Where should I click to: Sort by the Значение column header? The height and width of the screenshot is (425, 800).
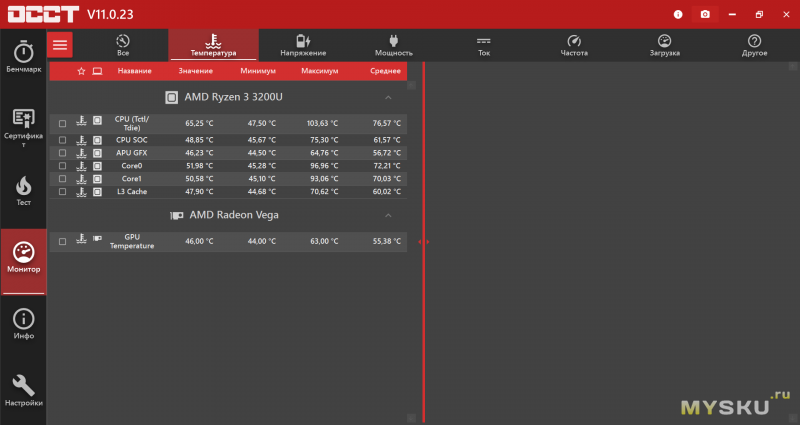click(x=195, y=71)
